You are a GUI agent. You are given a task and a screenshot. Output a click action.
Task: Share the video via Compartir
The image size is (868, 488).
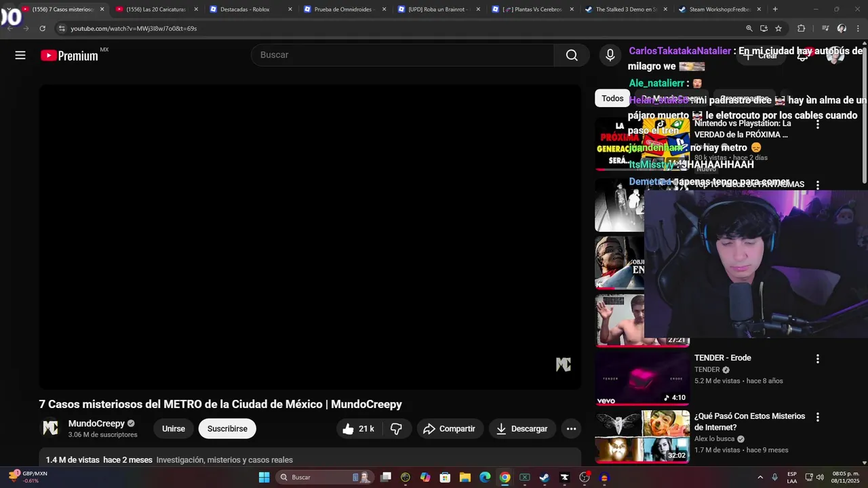[x=450, y=428]
